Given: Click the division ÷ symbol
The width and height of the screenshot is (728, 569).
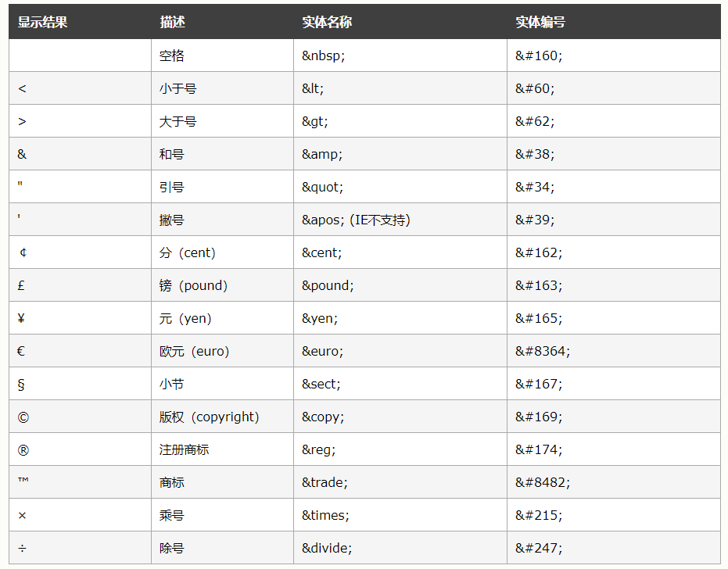Looking at the screenshot, I should [22, 549].
